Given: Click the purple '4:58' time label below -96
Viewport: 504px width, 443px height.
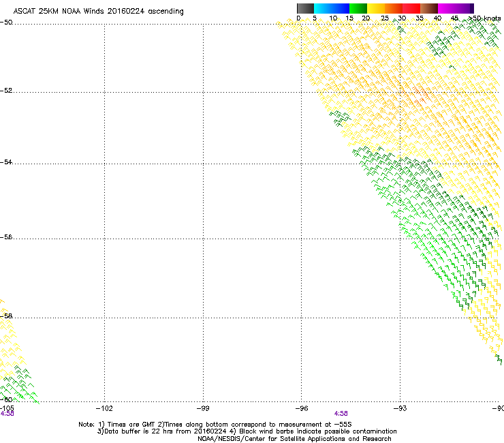Looking at the screenshot, I should click(341, 414).
